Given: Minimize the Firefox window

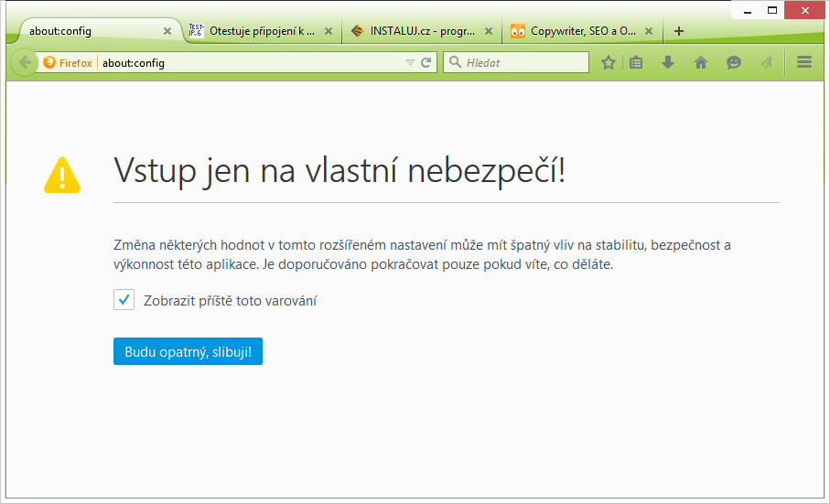Looking at the screenshot, I should 748,11.
